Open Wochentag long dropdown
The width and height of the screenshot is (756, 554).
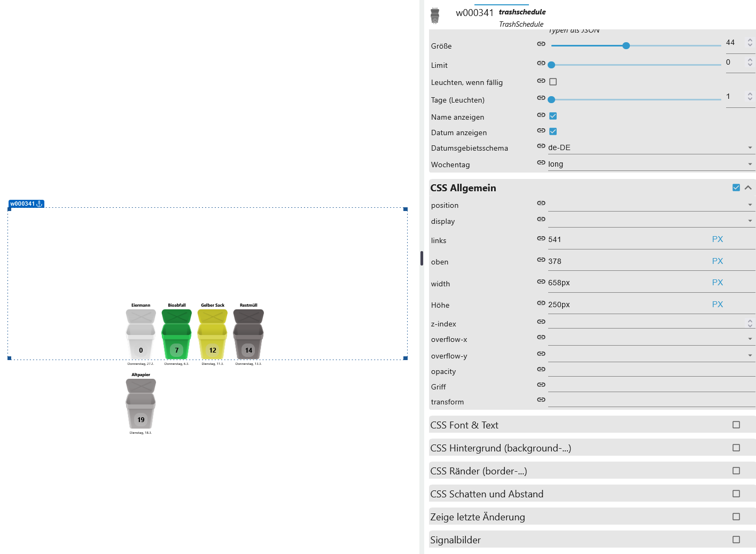(651, 164)
